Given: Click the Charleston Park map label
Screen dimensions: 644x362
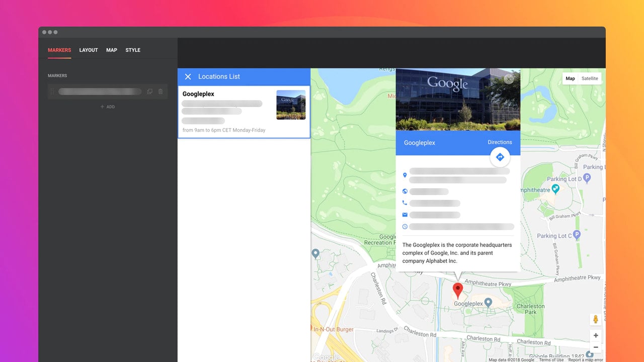Looking at the screenshot, I should coord(530,309).
